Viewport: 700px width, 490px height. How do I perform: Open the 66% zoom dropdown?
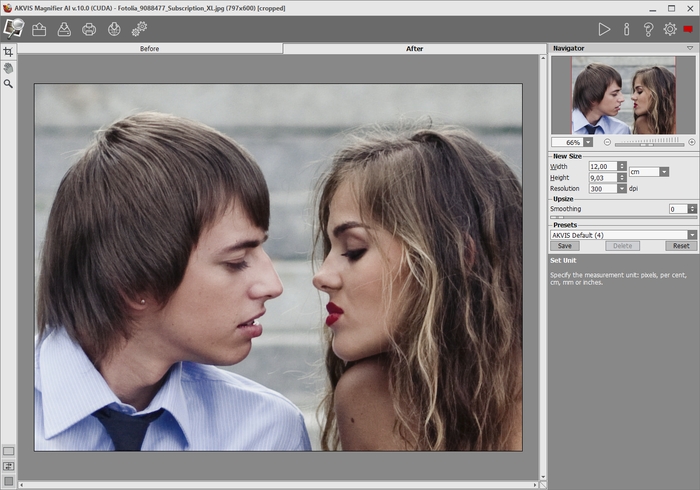pos(588,142)
